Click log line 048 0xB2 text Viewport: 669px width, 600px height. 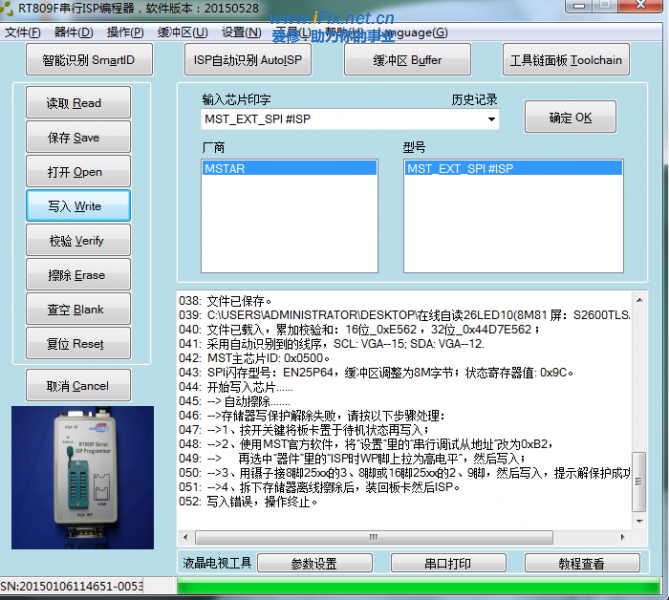366,444
